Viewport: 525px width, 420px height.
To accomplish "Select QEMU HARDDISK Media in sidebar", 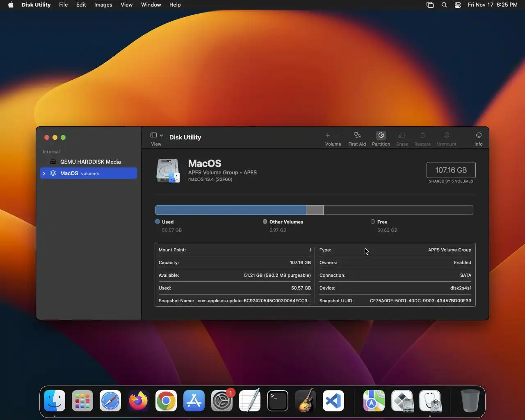I will (89, 162).
